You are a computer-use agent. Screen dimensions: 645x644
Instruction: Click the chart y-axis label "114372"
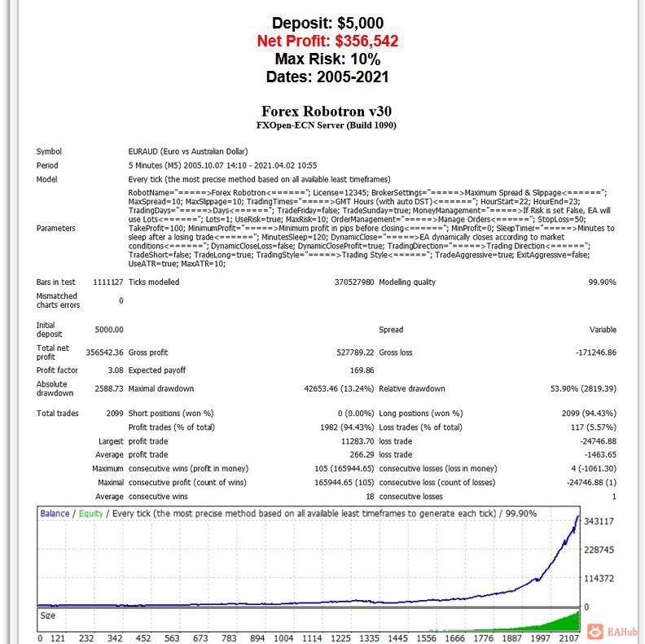599,579
